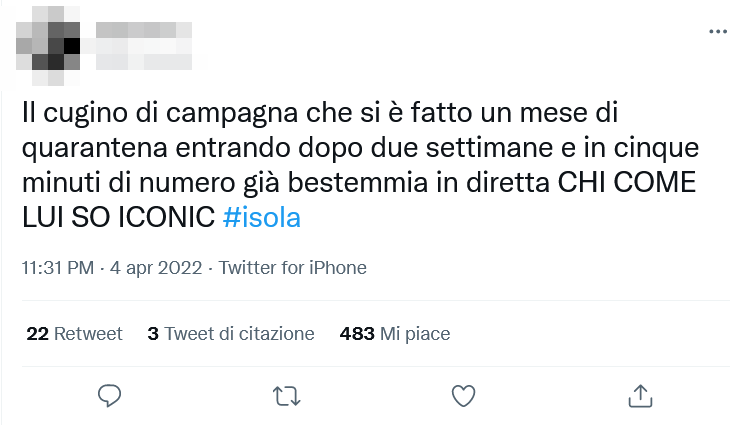This screenshot has height=425, width=748.
Task: Click the Twitter for iPhone source link
Action: tap(292, 268)
